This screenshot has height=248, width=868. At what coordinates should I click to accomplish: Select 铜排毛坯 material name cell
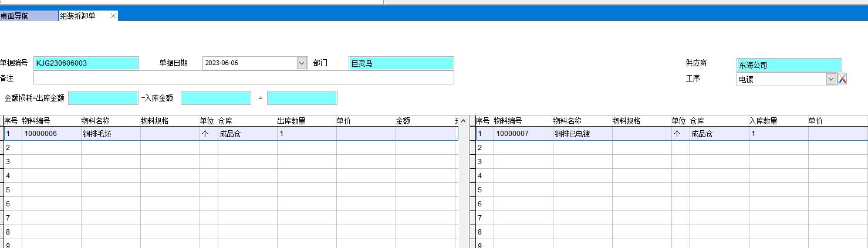[110, 134]
